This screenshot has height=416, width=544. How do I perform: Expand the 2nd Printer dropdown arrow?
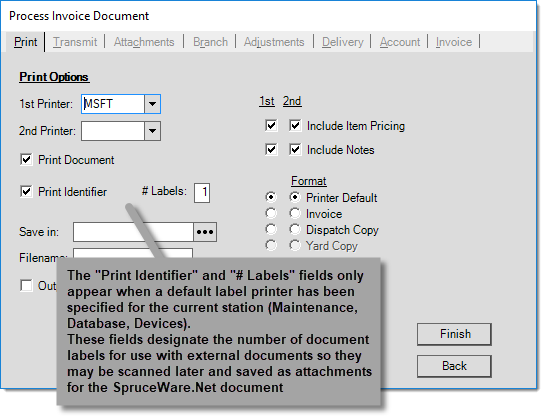tap(152, 131)
